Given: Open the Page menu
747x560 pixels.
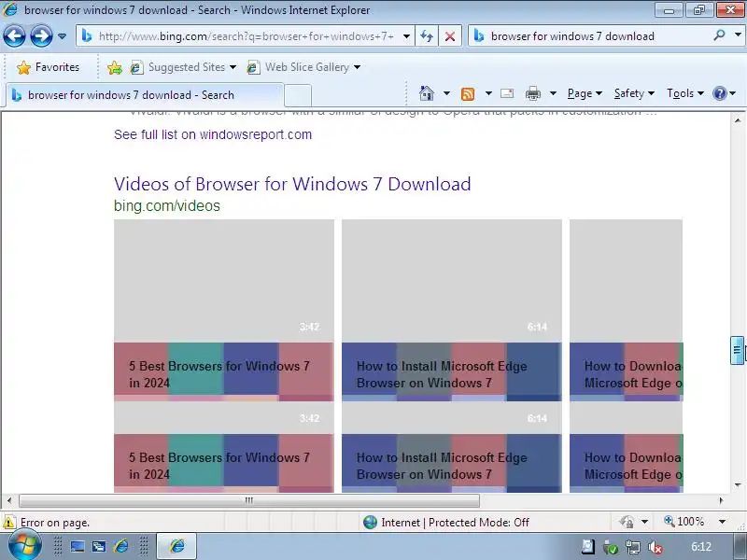Looking at the screenshot, I should point(585,93).
